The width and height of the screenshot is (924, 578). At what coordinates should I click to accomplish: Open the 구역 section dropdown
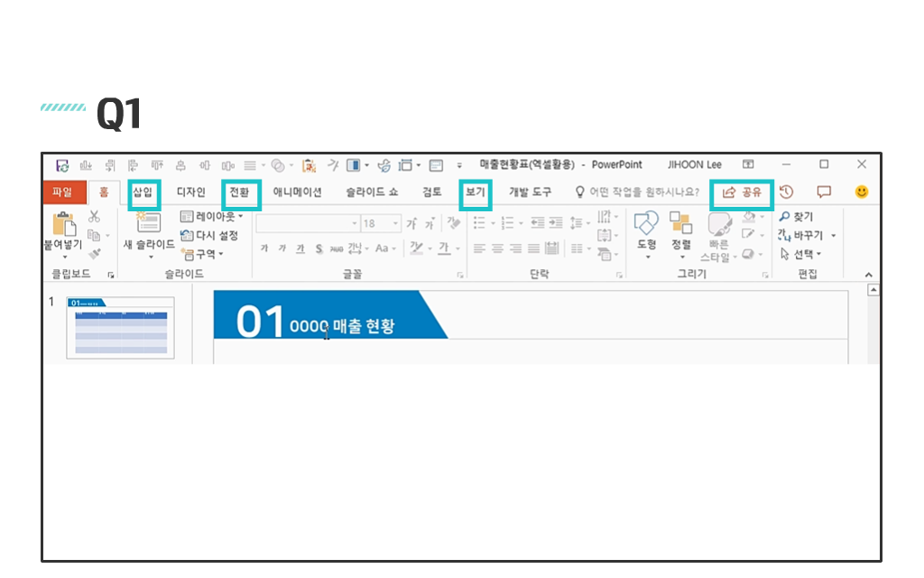click(x=203, y=254)
